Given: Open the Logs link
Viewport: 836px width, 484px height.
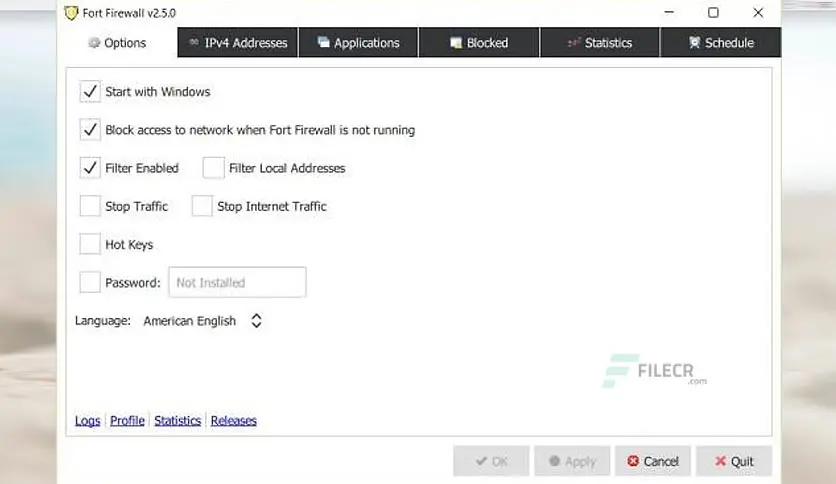Looking at the screenshot, I should (87, 421).
